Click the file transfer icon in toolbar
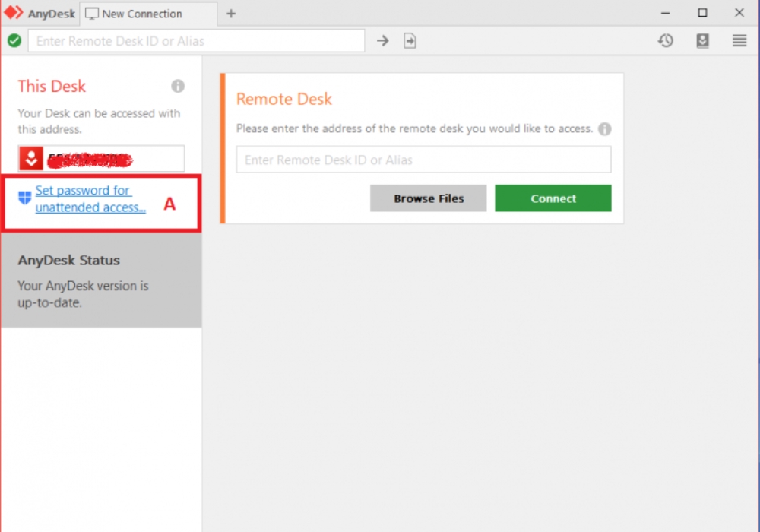 click(x=410, y=41)
